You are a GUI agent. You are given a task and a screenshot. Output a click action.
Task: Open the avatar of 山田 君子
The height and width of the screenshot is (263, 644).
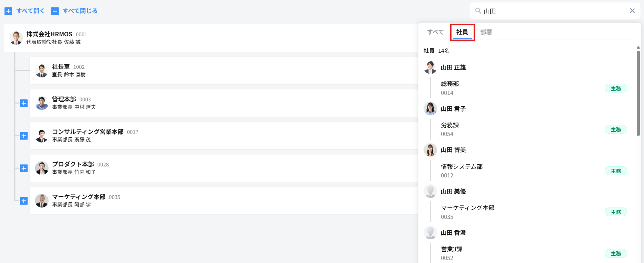coord(430,109)
